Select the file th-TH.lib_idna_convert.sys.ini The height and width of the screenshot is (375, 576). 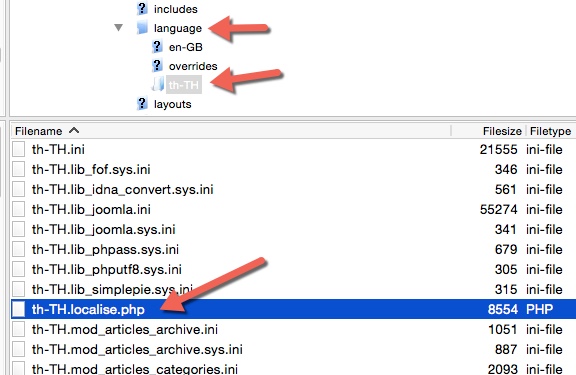pos(122,190)
